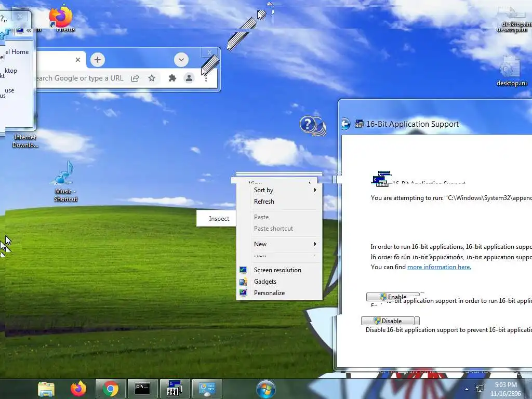Click the el Home link in left window

tap(17, 52)
